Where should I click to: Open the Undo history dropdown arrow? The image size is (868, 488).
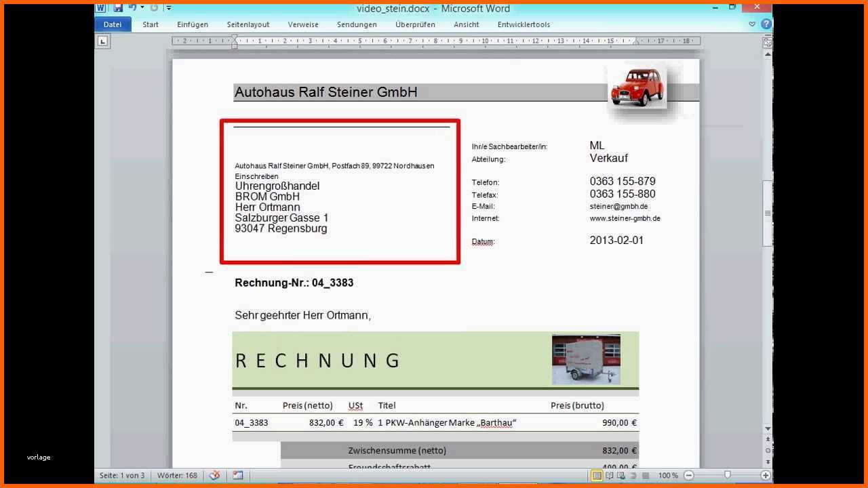tap(142, 8)
